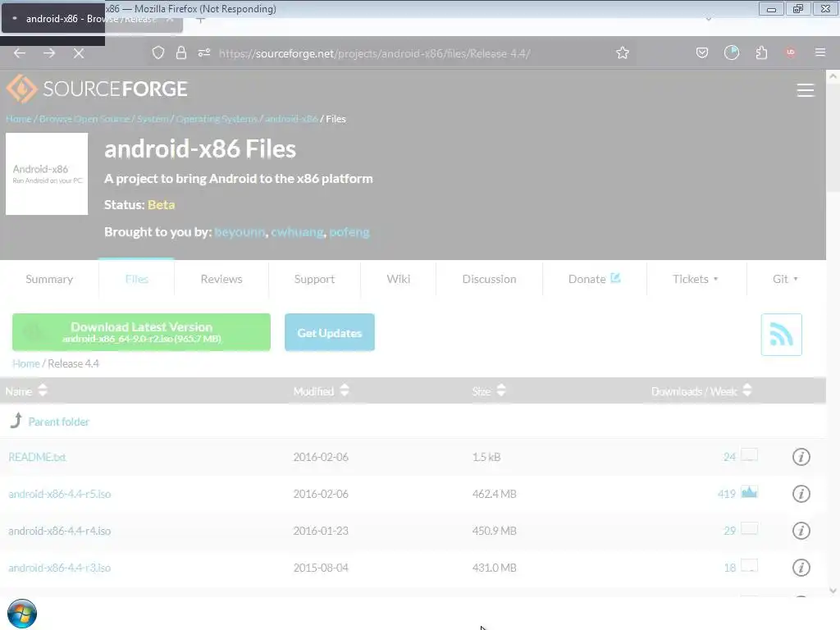Save page to Pocket icon
840x630 pixels.
702,52
